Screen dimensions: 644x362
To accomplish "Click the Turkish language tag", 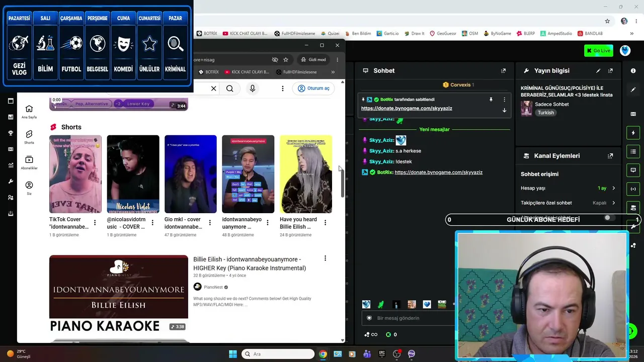I will pyautogui.click(x=546, y=113).
